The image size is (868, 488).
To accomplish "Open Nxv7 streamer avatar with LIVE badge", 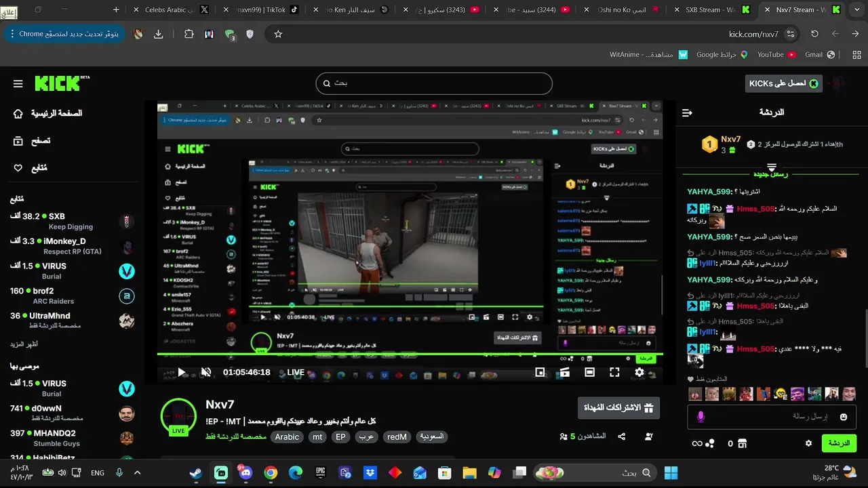I will click(178, 416).
